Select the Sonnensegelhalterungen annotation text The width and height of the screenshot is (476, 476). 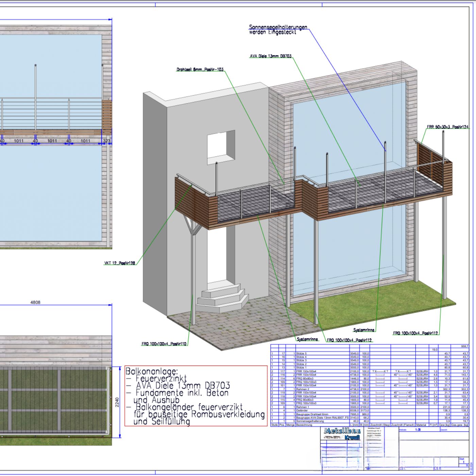tap(278, 29)
